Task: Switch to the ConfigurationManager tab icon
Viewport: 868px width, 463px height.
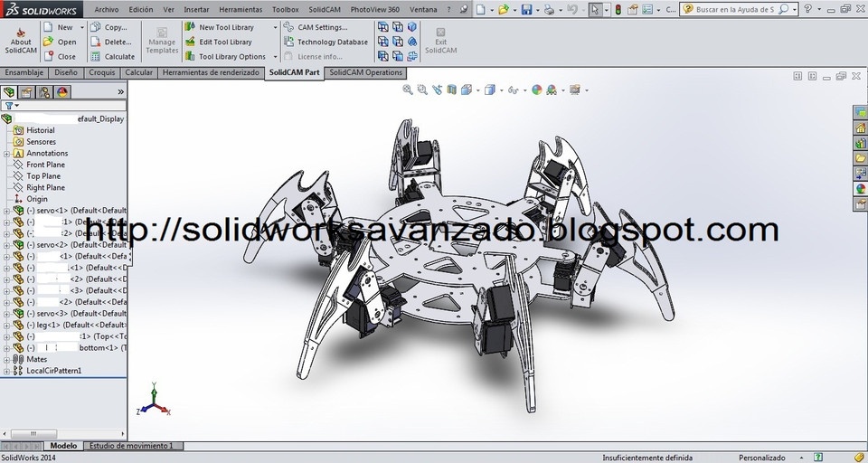Action: [x=44, y=92]
